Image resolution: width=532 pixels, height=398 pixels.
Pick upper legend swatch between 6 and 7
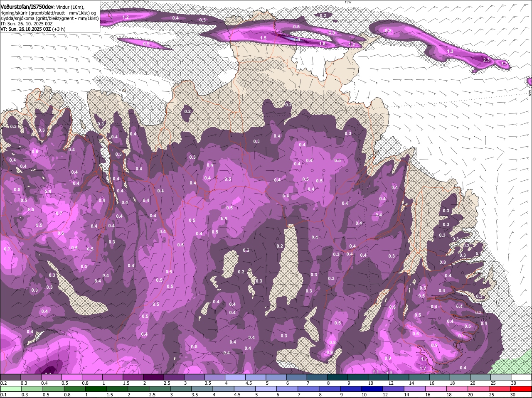pyautogui.click(x=296, y=377)
